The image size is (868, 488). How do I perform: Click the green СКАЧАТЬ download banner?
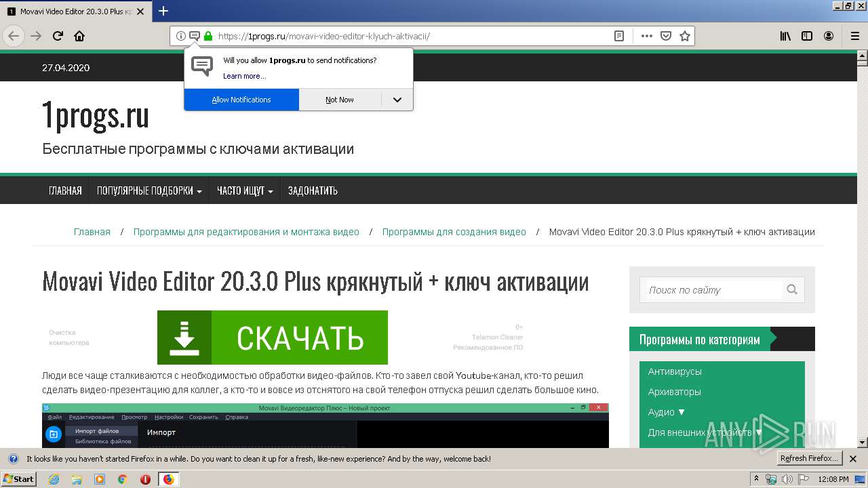point(273,338)
